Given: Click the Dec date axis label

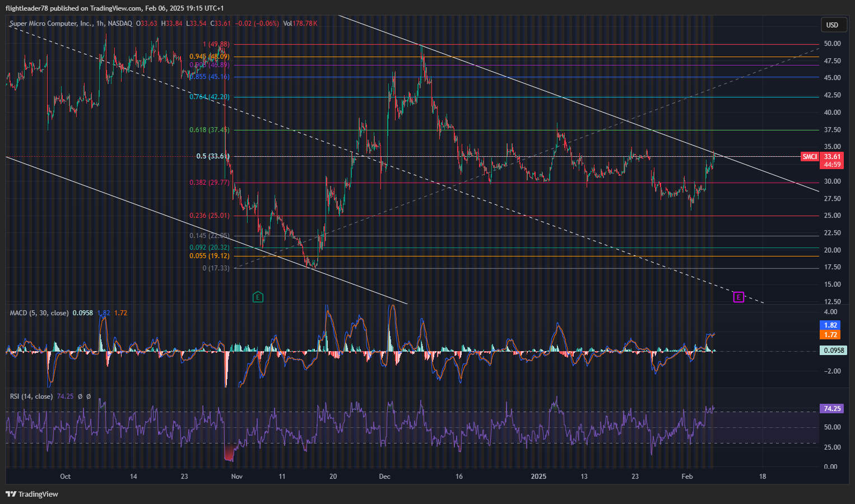Looking at the screenshot, I should 385,477.
